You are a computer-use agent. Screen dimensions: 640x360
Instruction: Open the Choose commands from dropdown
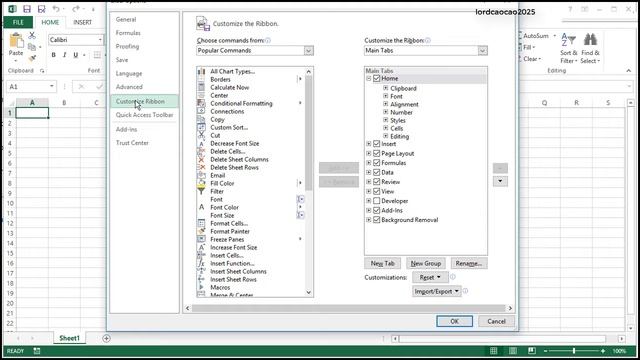[309, 51]
